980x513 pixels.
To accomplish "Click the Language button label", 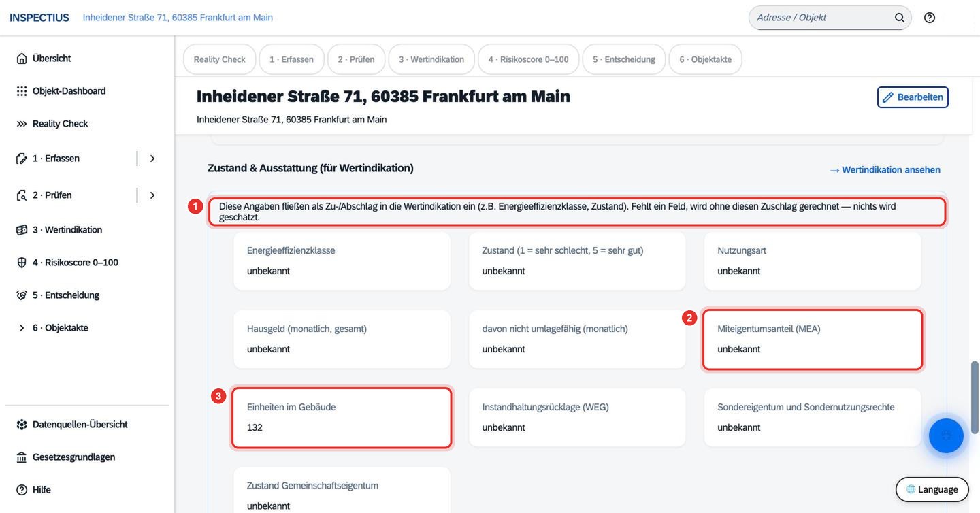I will [x=938, y=489].
